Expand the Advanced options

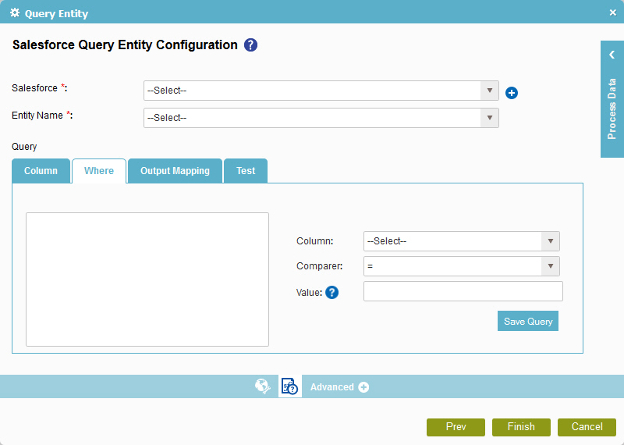[339, 387]
